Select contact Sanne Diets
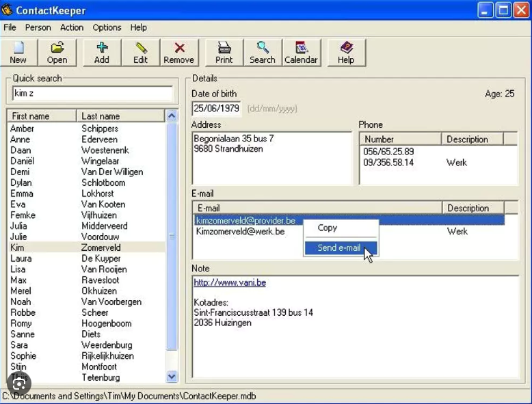The width and height of the screenshot is (532, 404). coord(87,334)
